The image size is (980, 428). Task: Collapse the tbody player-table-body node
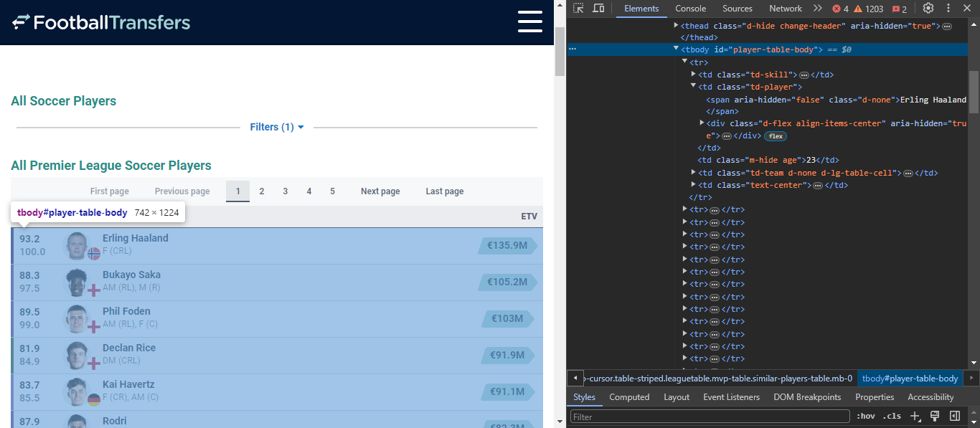coord(676,49)
